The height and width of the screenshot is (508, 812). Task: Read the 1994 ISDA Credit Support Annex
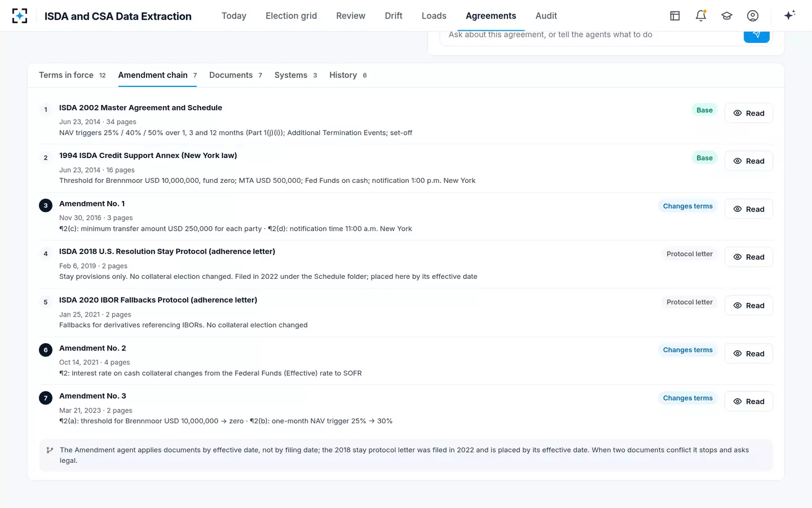(749, 161)
